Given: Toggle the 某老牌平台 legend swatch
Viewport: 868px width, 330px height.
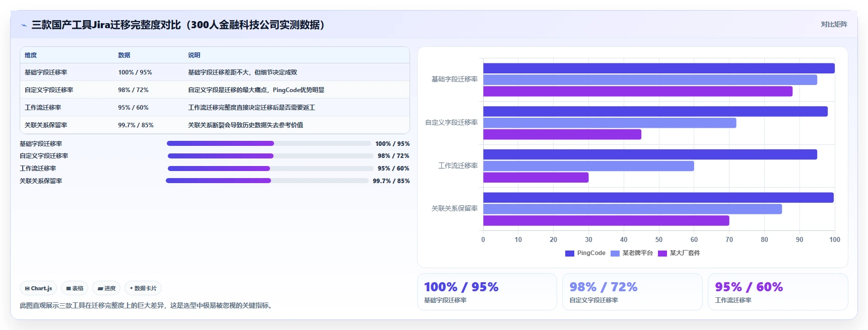Looking at the screenshot, I should [615, 253].
